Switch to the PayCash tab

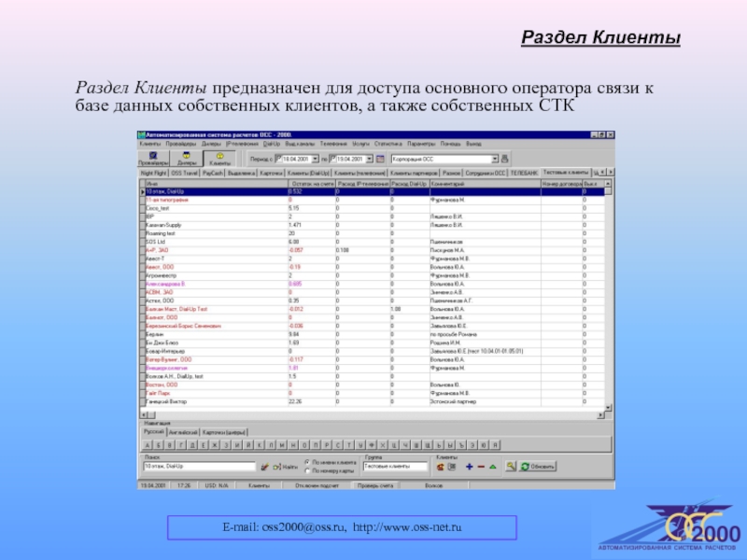(212, 173)
